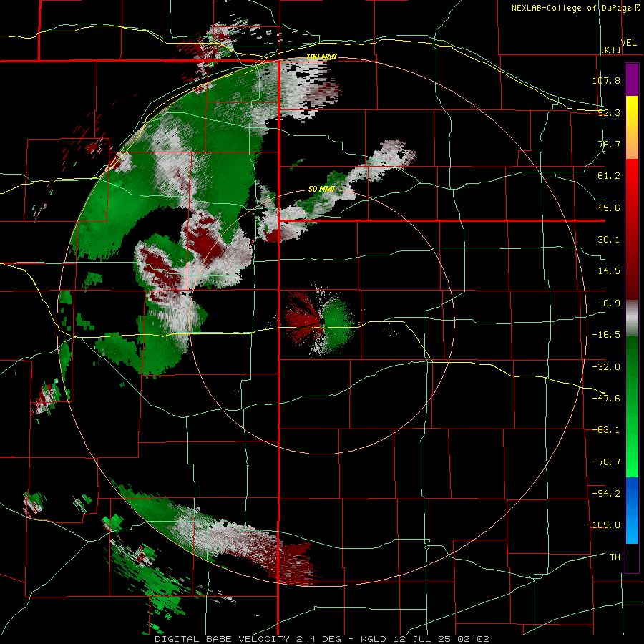The width and height of the screenshot is (644, 644).
Task: Select the -16.5 scale label
Action: point(606,335)
